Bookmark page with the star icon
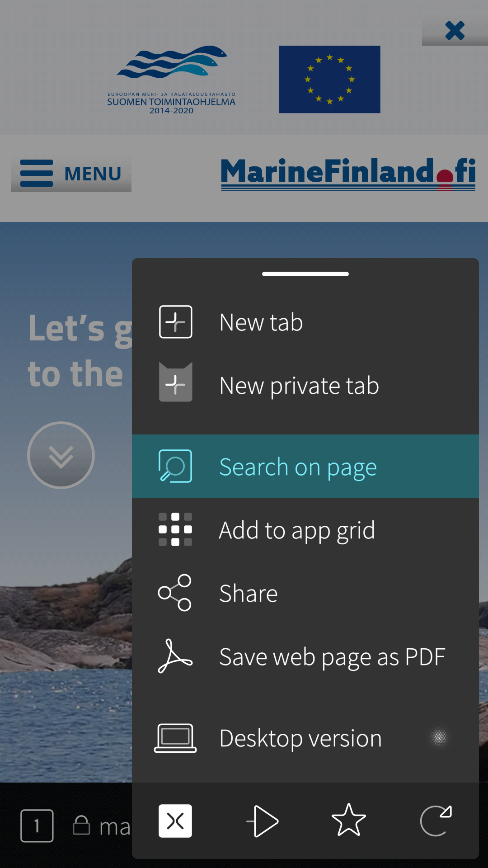The width and height of the screenshot is (488, 868). click(348, 821)
